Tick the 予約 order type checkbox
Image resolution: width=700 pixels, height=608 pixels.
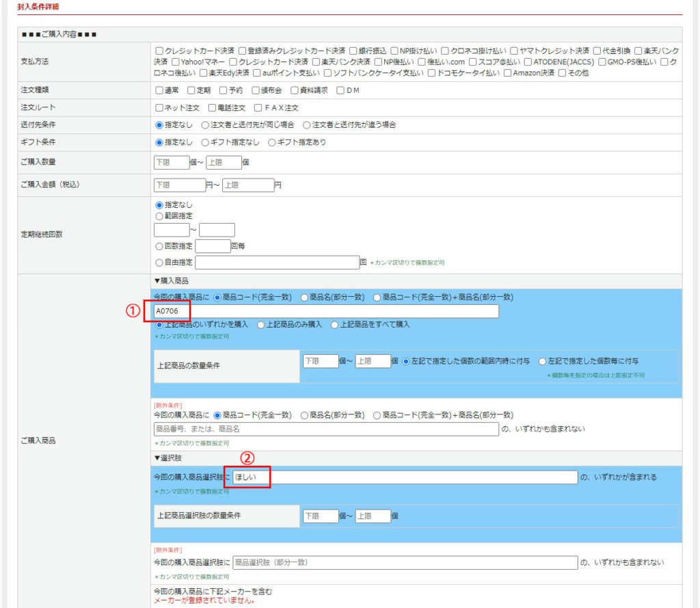pyautogui.click(x=224, y=91)
